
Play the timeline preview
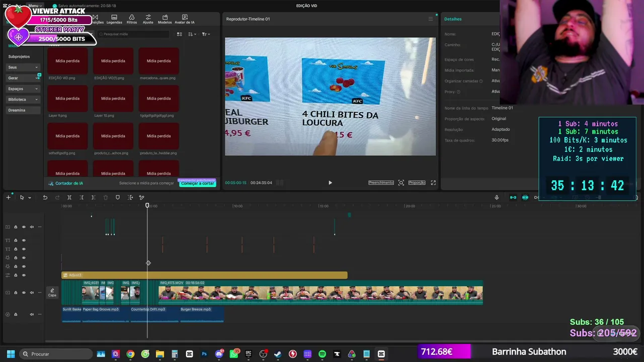tap(330, 183)
